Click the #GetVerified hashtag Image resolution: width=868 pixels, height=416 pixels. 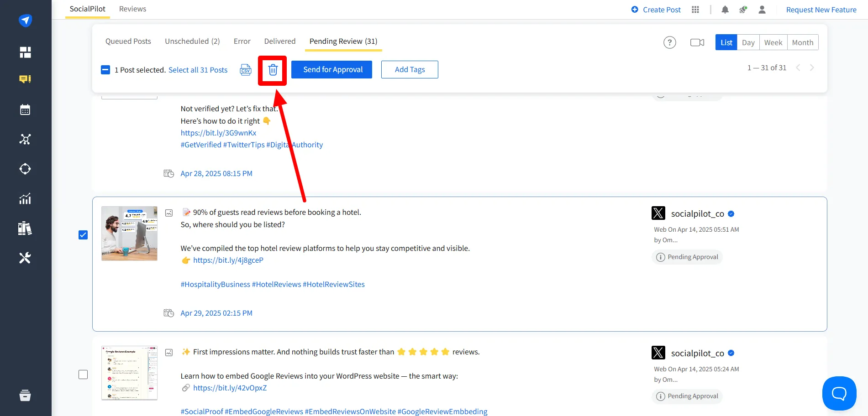pos(201,145)
